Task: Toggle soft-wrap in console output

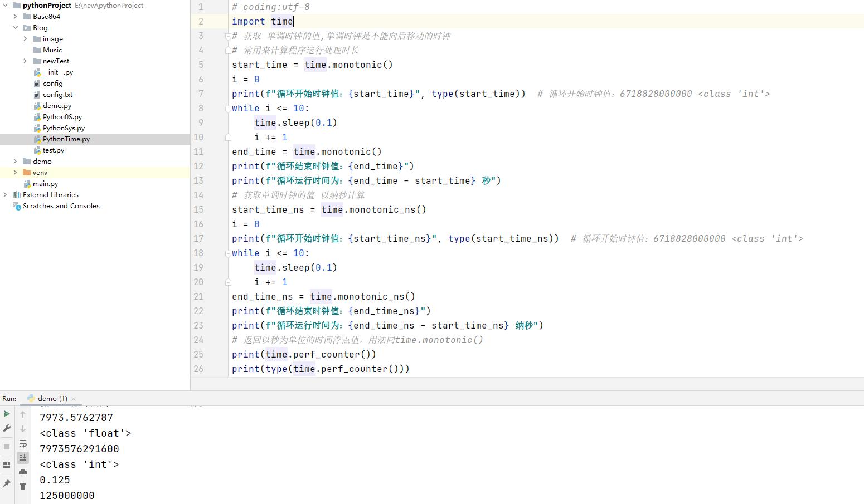Action: (23, 443)
